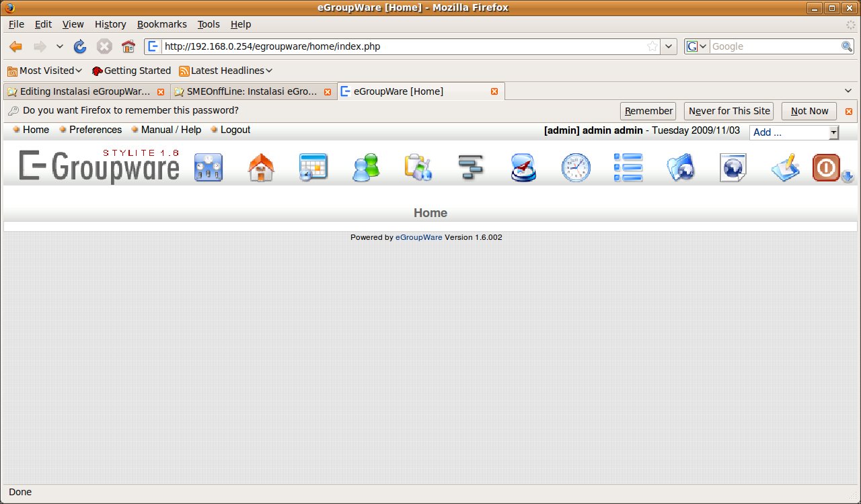This screenshot has height=504, width=861.
Task: Bookmark this page with the star
Action: [652, 46]
